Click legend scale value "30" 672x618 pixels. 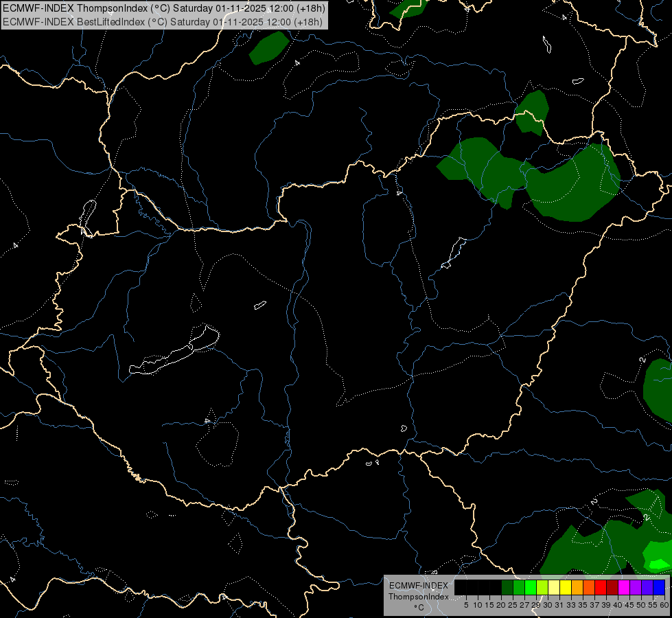548,605
